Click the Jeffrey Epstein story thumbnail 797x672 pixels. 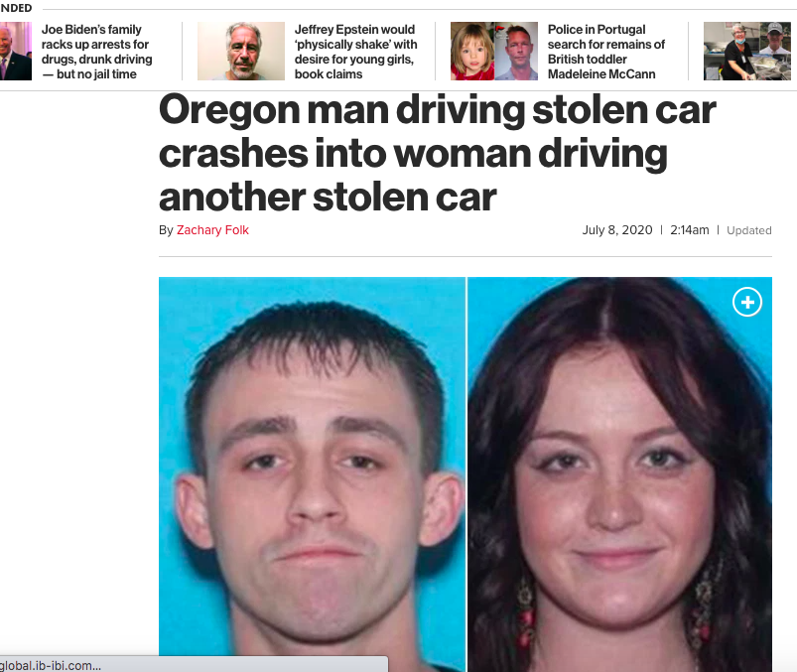coord(241,51)
